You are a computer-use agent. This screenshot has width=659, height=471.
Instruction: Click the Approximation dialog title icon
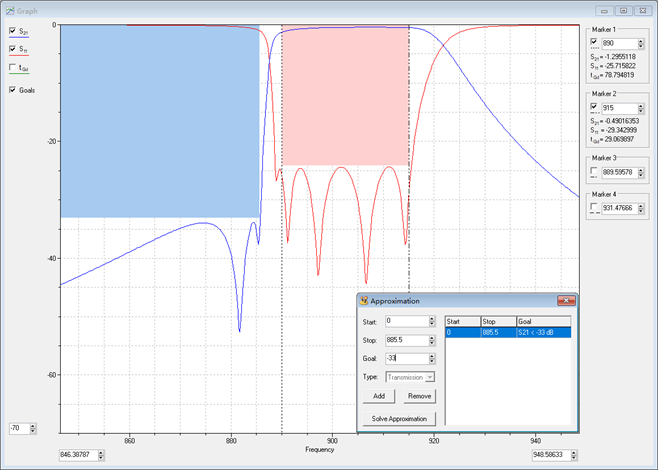364,300
